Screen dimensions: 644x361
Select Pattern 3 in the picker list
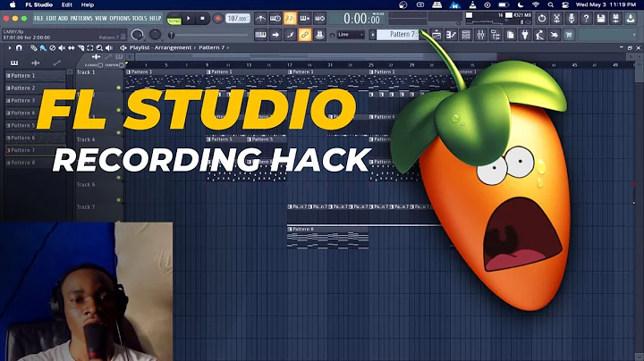pyautogui.click(x=35, y=100)
